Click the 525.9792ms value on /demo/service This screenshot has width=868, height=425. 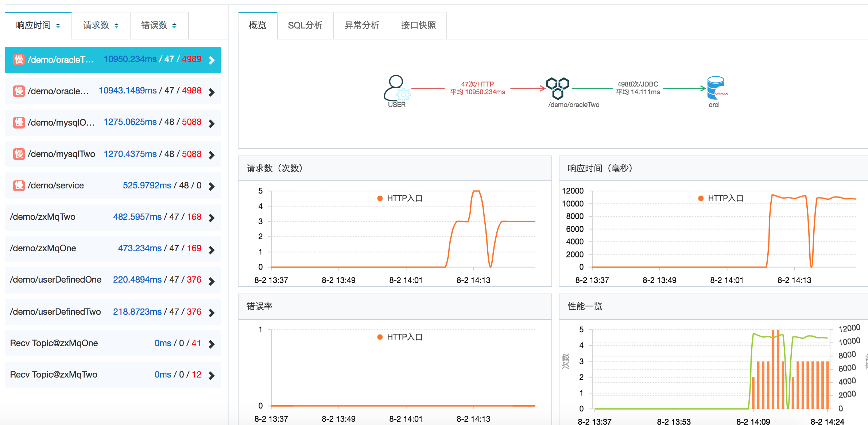pos(147,185)
